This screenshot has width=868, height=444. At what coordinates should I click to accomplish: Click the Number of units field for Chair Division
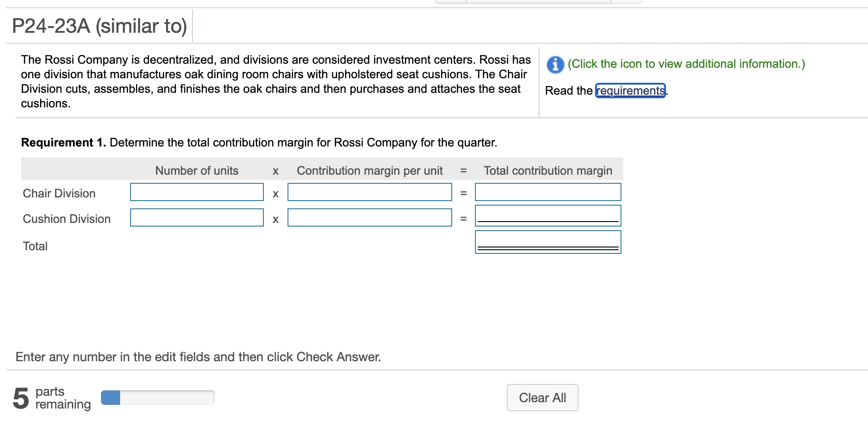(197, 193)
